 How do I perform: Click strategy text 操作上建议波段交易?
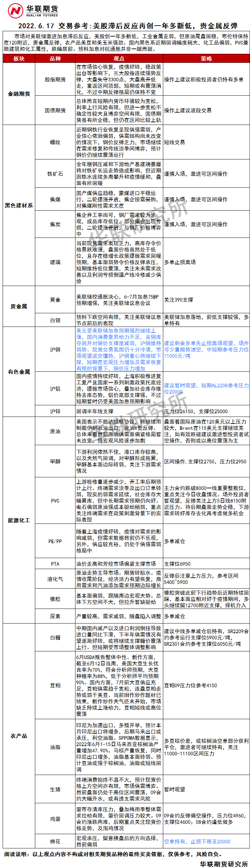(188, 110)
